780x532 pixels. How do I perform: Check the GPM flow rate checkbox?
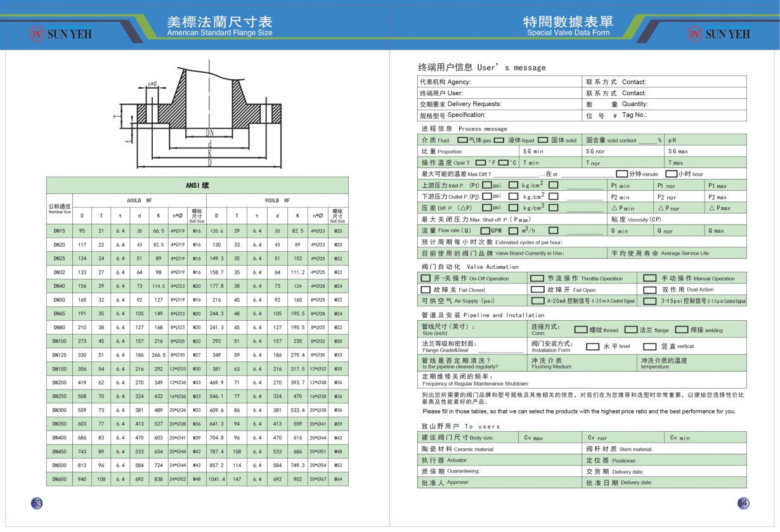click(x=485, y=231)
